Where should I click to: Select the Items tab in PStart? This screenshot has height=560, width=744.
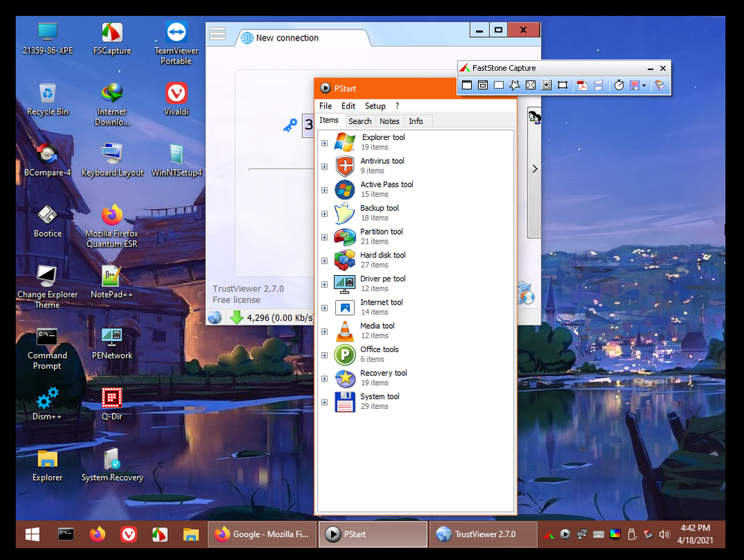point(329,120)
